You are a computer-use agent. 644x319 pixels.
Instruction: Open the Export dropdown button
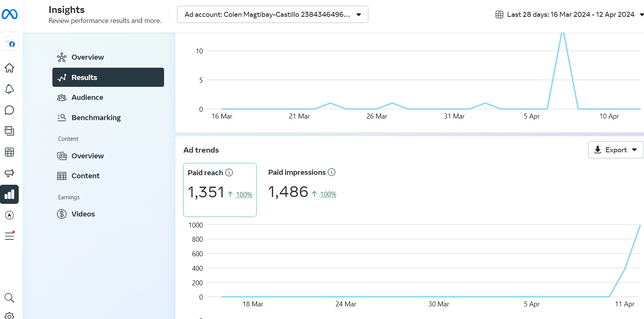coord(616,150)
